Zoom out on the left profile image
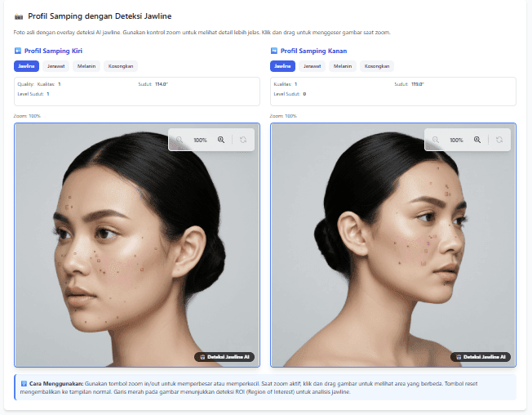Screen dimensions: 532x415 [180, 140]
